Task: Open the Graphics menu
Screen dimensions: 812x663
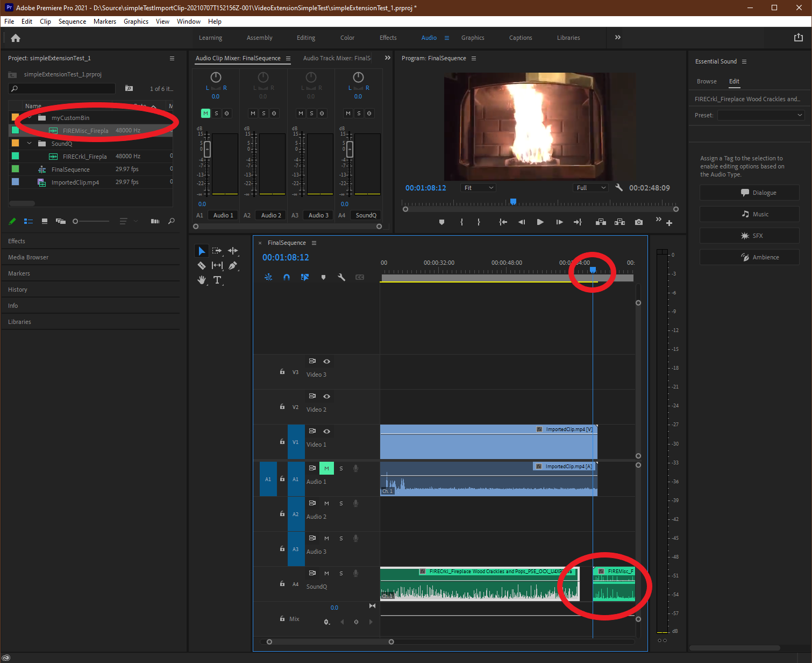Action: 136,22
